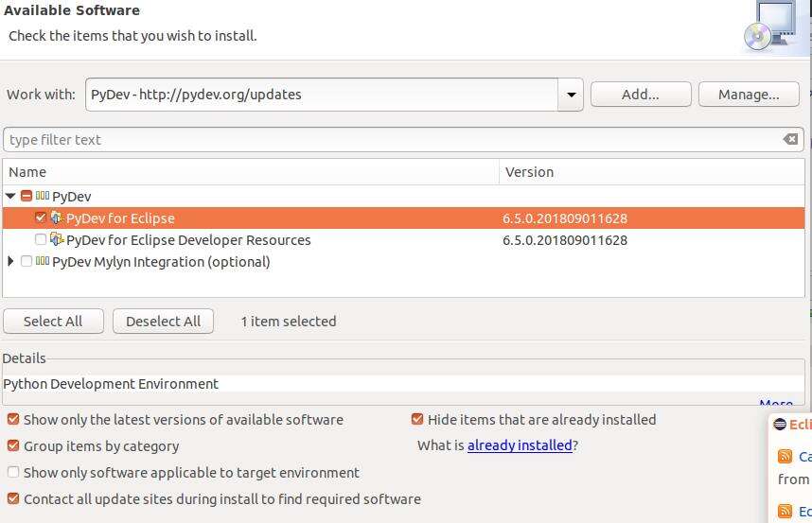The height and width of the screenshot is (523, 812).
Task: Click the 1 item selected label
Action: pyautogui.click(x=289, y=322)
